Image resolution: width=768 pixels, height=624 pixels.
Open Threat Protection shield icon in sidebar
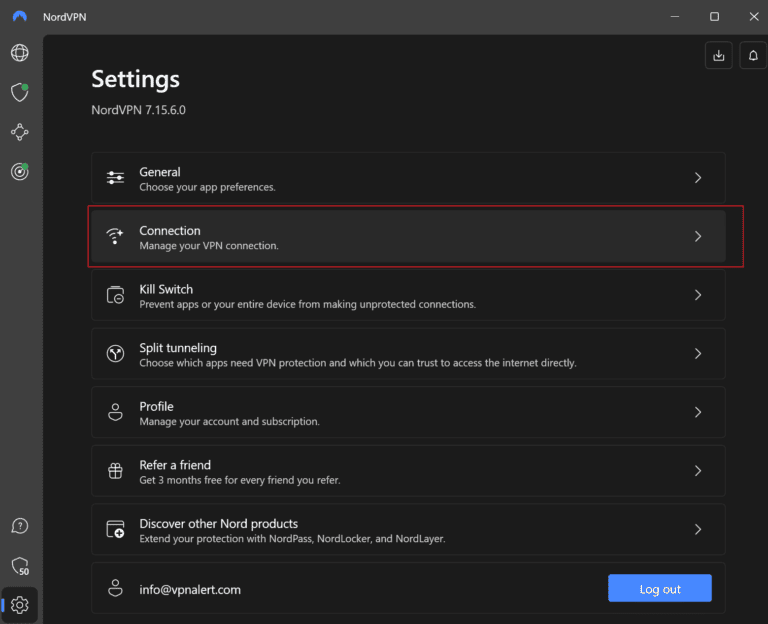click(x=19, y=92)
